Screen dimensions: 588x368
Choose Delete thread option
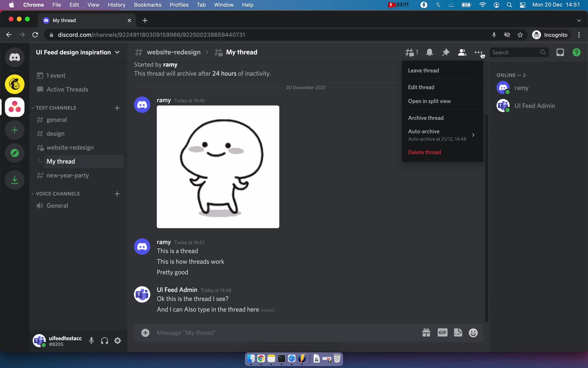[443, 152]
